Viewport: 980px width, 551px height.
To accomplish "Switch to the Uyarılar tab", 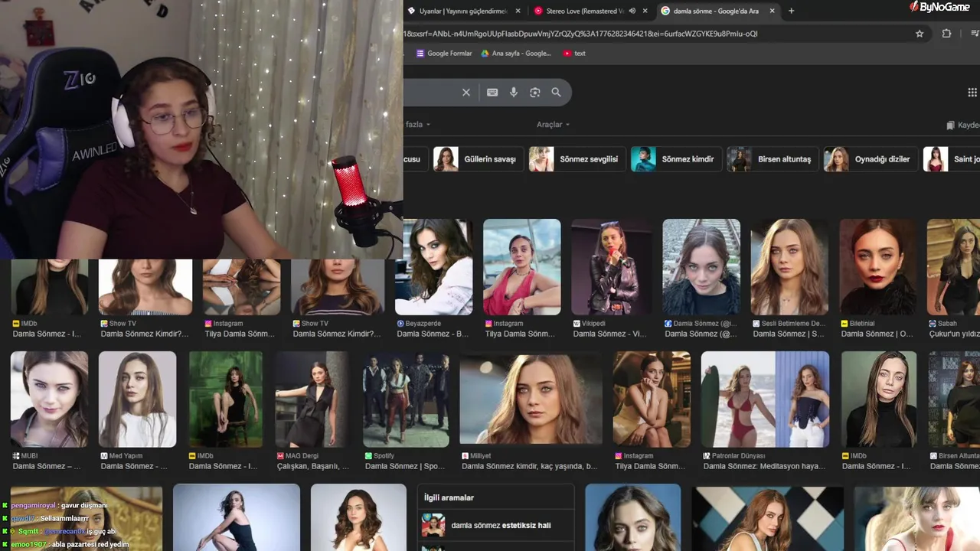I will (x=462, y=11).
